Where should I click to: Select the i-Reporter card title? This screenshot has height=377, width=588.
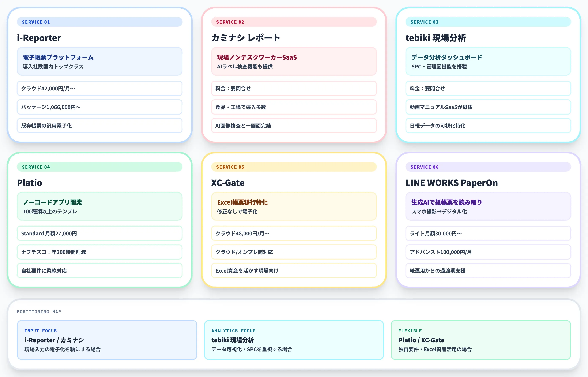click(x=39, y=38)
